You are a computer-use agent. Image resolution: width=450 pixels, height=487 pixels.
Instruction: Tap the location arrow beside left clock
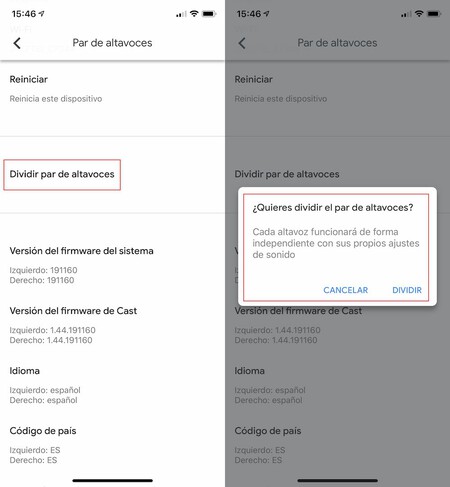41,14
